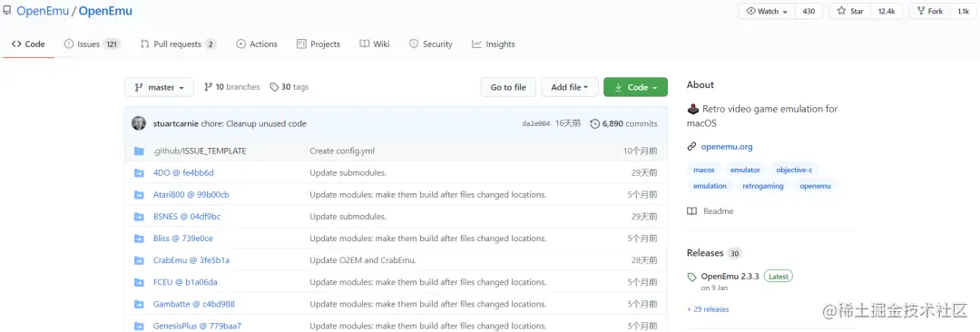This screenshot has height=332, width=980.
Task: Open the green Code download dropdown
Action: coord(635,87)
